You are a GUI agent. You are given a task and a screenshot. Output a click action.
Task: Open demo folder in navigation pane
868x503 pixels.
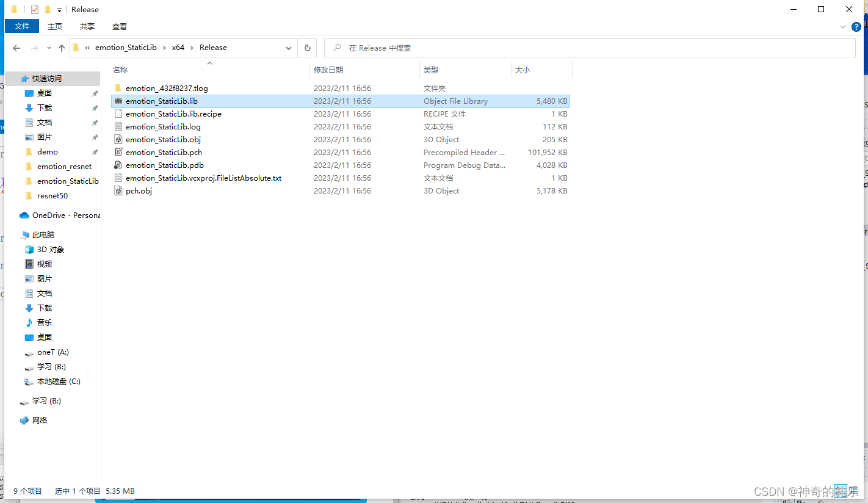pos(48,151)
